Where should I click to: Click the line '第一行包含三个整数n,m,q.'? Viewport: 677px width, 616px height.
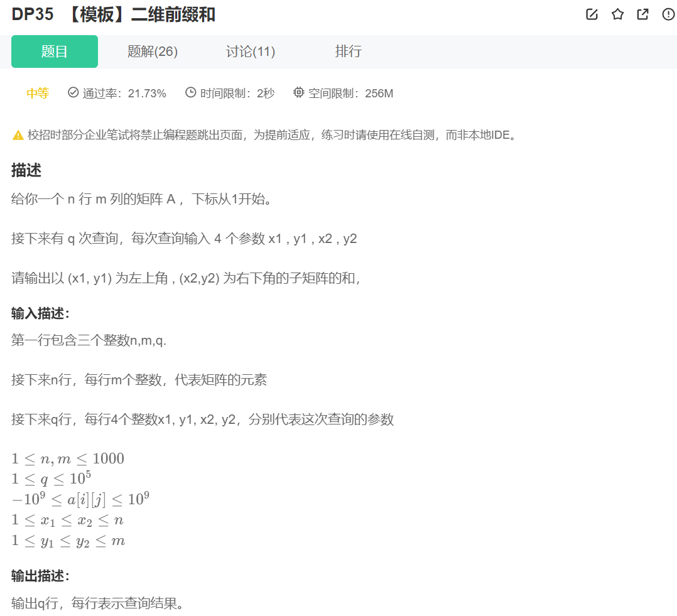coord(89,340)
